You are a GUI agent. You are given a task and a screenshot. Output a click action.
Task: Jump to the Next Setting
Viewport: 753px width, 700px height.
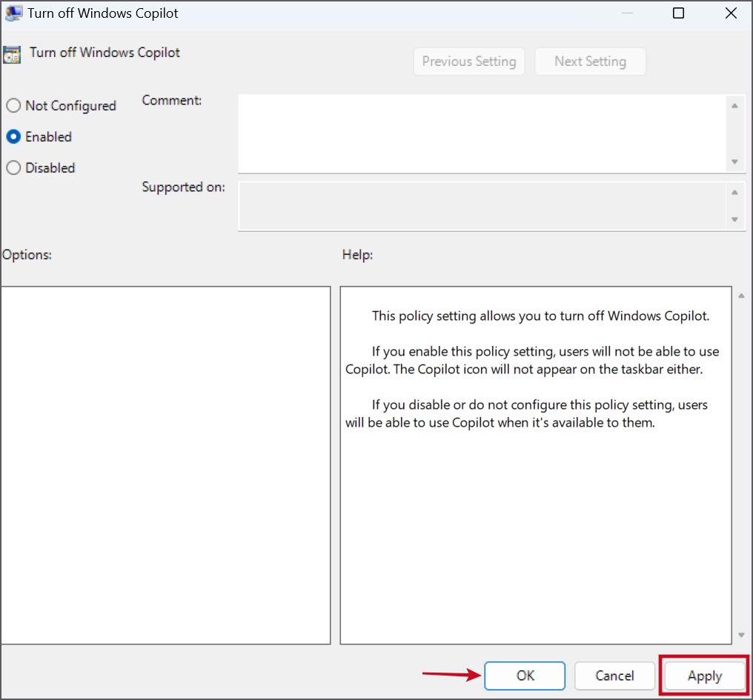click(x=590, y=61)
